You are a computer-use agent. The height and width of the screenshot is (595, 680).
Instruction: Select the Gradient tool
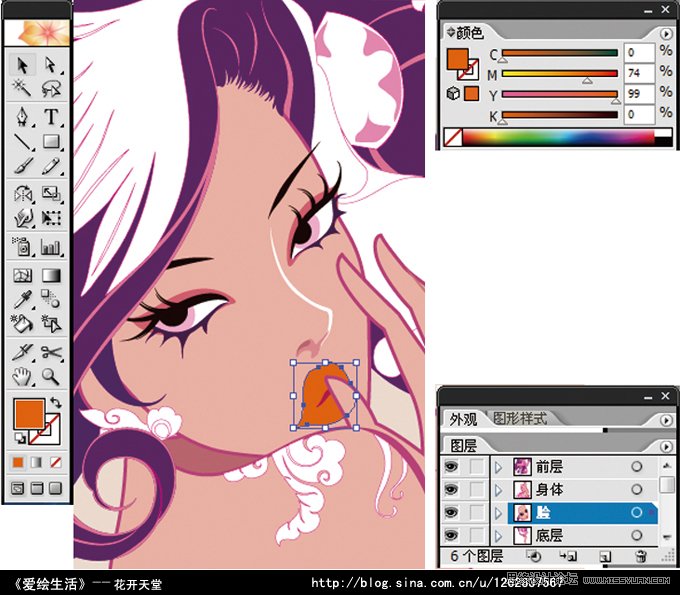tap(51, 275)
